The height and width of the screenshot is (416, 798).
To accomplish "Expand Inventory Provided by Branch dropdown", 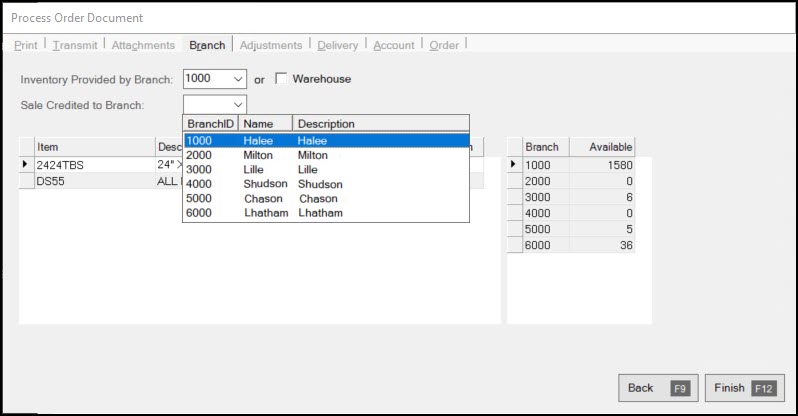I will click(x=237, y=79).
